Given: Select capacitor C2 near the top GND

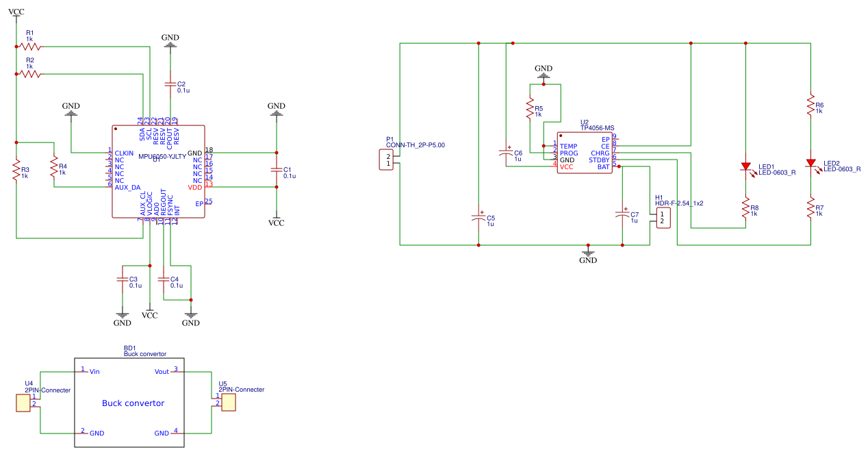Looking at the screenshot, I should click(x=170, y=84).
